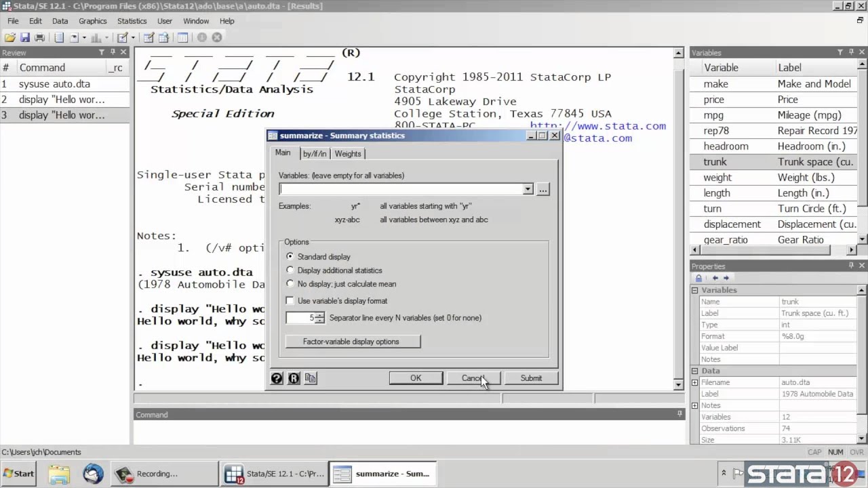Open the Data menu

click(60, 21)
